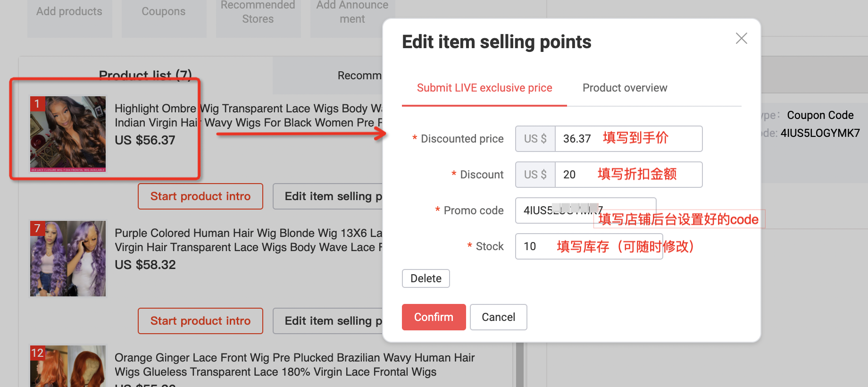868x387 pixels.
Task: Click the Discounted price input field
Action: (628, 139)
